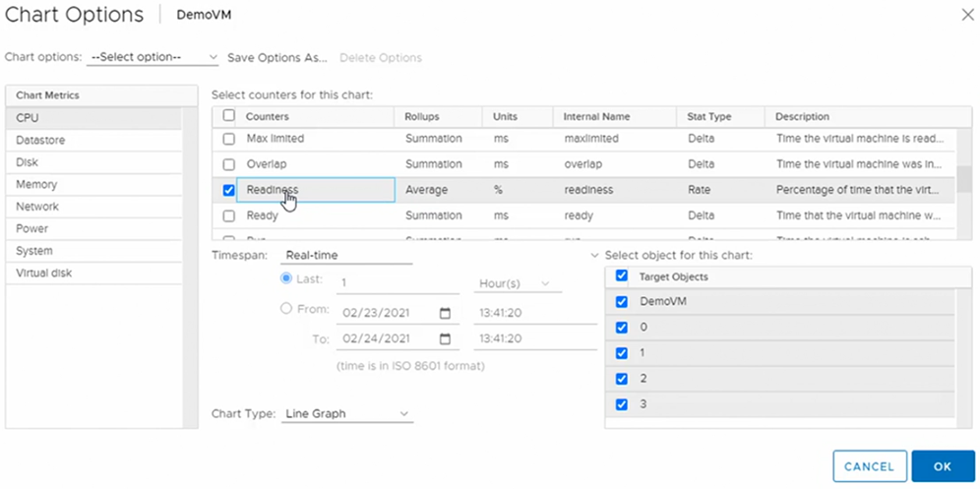
Task: Open calendar picker for To date
Action: (x=445, y=338)
